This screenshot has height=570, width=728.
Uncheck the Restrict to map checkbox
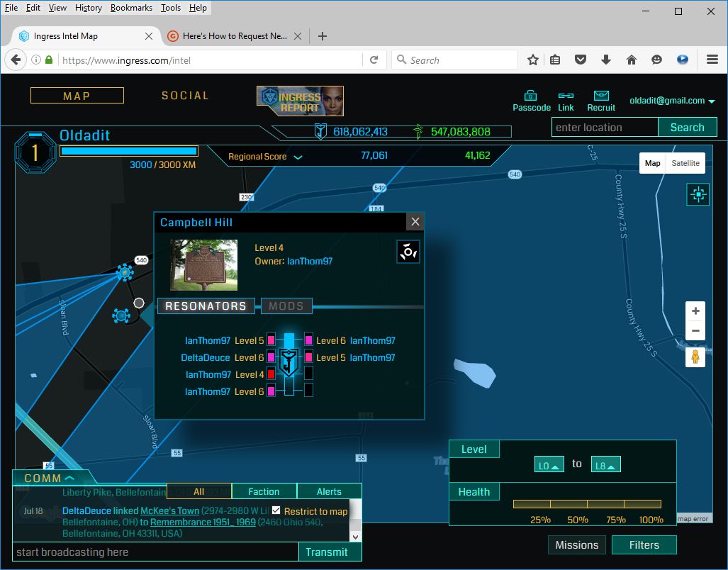276,510
